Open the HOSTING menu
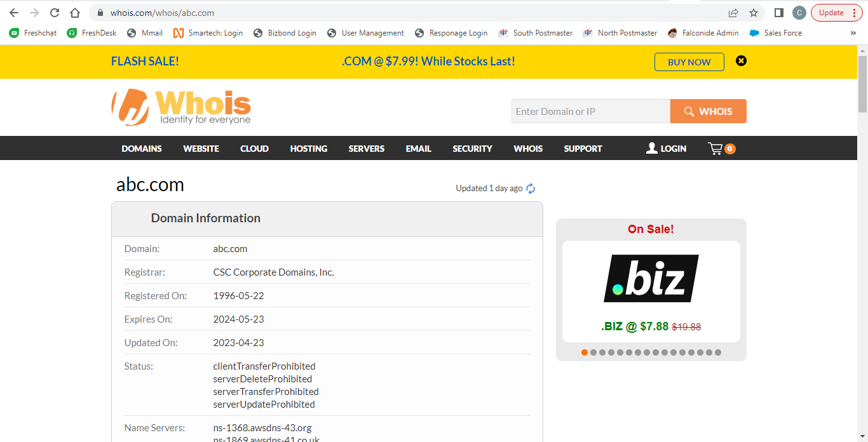Viewport: 868px width, 442px height. [x=309, y=149]
